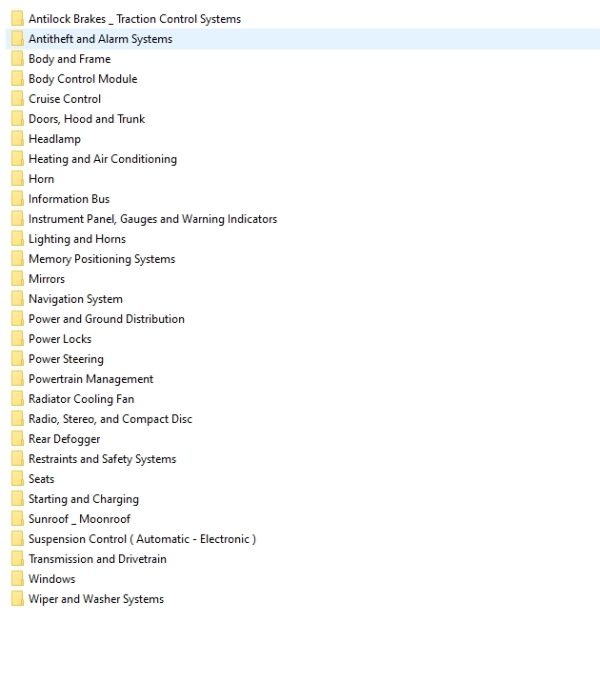The width and height of the screenshot is (600, 682).
Task: Select the folder icon of Radio, Stereo, and Compact Disc
Action: click(x=17, y=419)
